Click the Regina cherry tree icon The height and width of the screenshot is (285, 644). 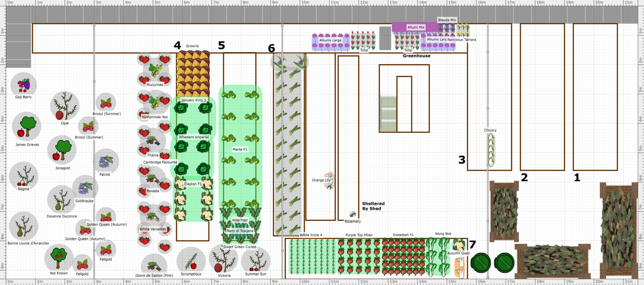pyautogui.click(x=24, y=176)
